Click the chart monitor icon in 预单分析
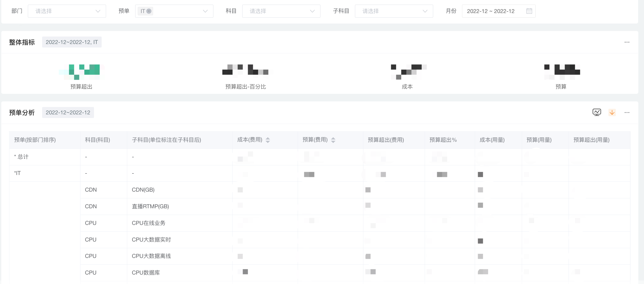Screen dimensions: 644x284 point(597,112)
